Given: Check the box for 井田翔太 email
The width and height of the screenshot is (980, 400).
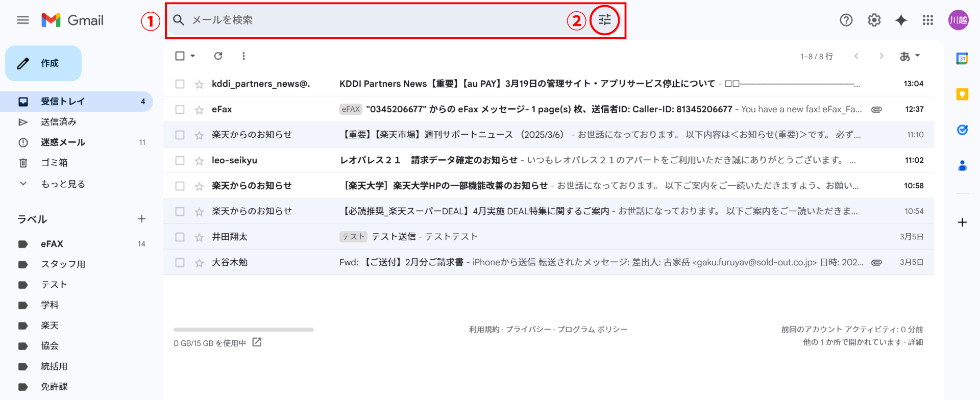Looking at the screenshot, I should click(x=180, y=237).
